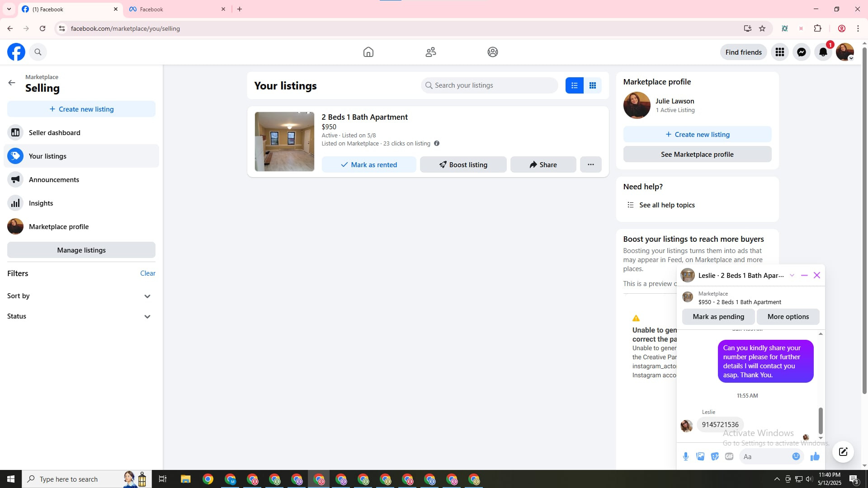Open listing info icon beside clicks count
Viewport: 868px width, 488px height.
437,143
